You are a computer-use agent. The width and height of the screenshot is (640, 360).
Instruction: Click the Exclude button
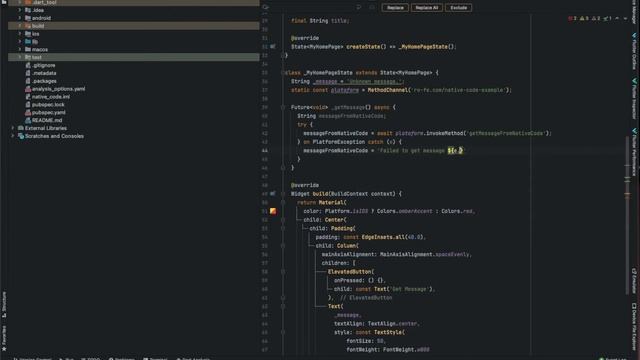[x=458, y=8]
